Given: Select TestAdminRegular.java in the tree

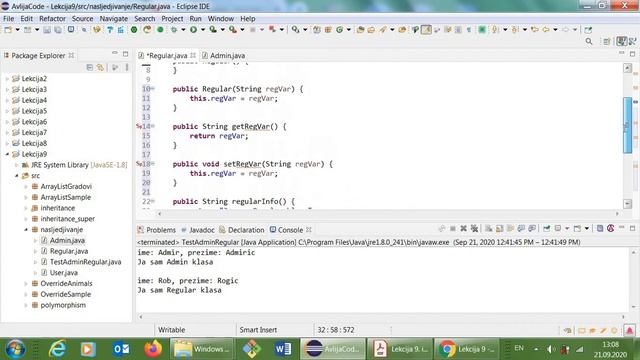Looking at the screenshot, I should click(85, 262).
